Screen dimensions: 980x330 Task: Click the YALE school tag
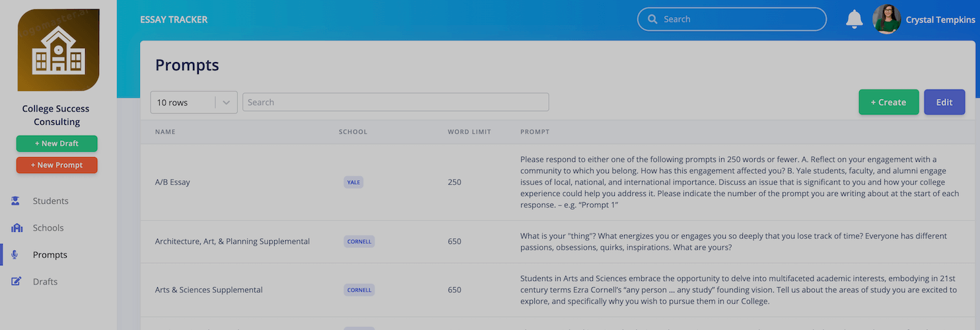point(353,182)
